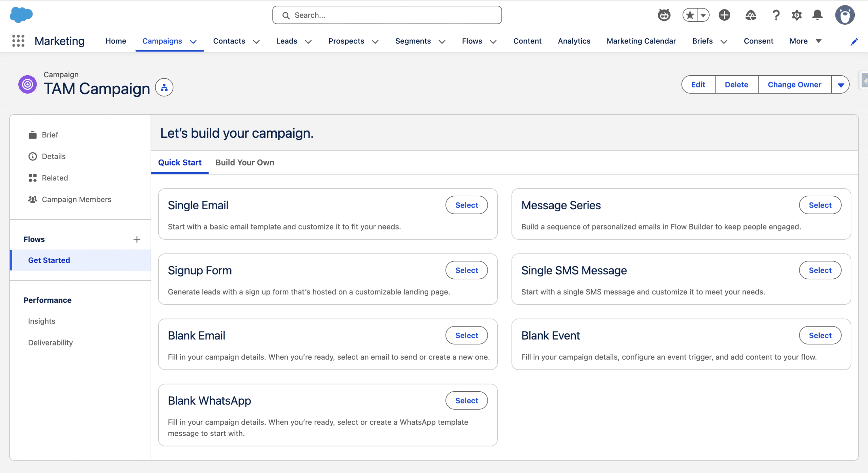Open Campaign Members in the sidebar
Viewport: 868px width, 473px height.
tap(76, 199)
